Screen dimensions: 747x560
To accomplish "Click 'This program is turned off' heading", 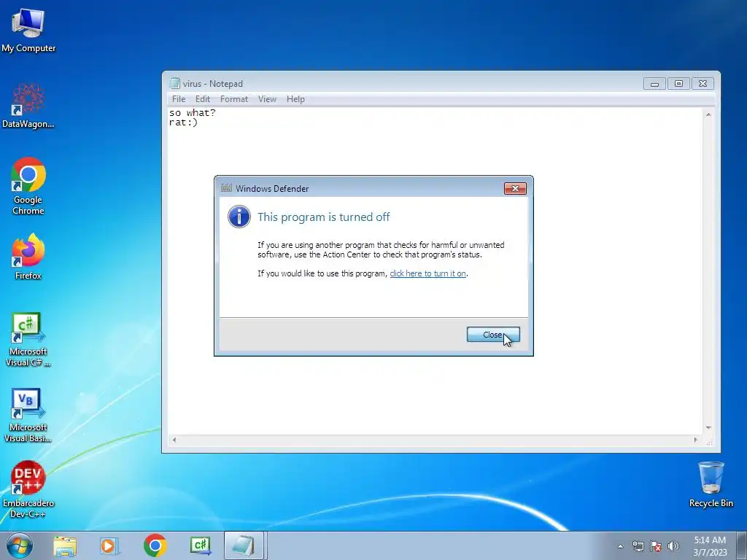I will 323,217.
